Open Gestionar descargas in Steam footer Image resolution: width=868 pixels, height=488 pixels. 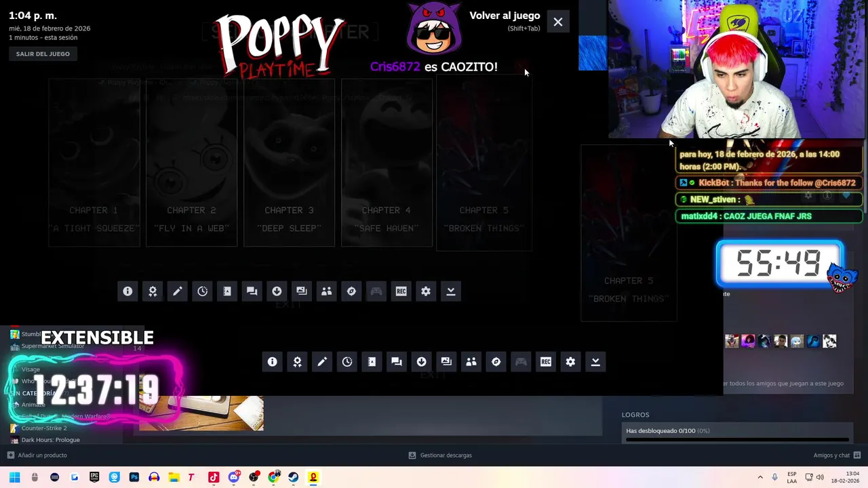click(440, 455)
